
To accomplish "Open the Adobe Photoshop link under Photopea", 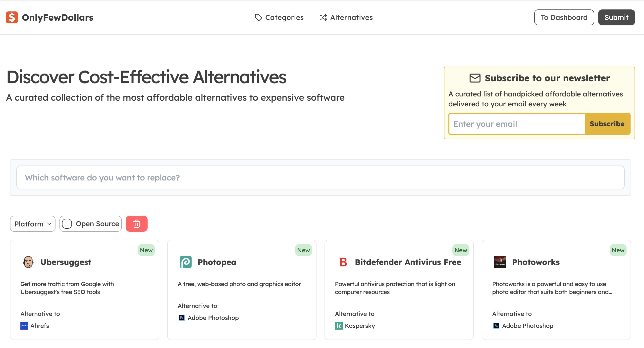I will pyautogui.click(x=213, y=318).
